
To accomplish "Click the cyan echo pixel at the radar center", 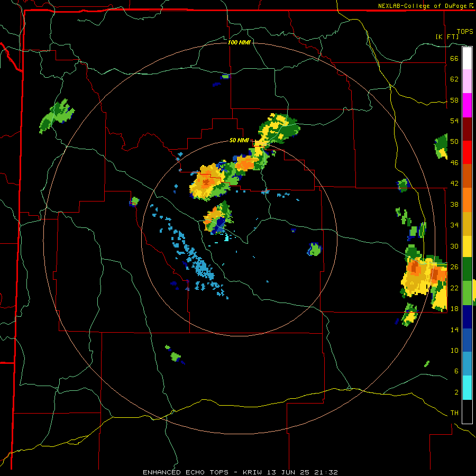I will point(226,237).
